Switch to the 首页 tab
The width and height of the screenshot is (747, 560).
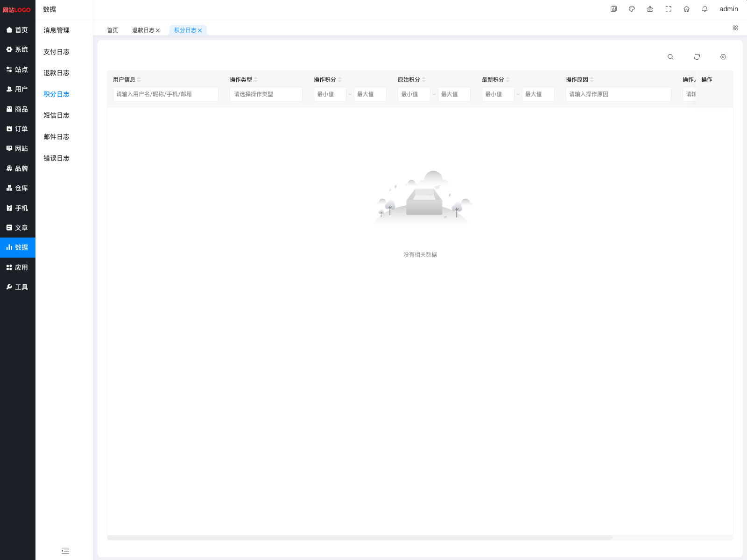click(113, 30)
